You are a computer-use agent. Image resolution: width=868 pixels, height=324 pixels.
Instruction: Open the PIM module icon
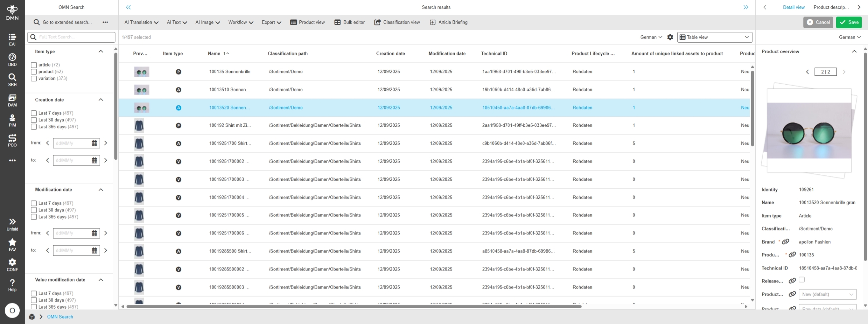pyautogui.click(x=12, y=120)
